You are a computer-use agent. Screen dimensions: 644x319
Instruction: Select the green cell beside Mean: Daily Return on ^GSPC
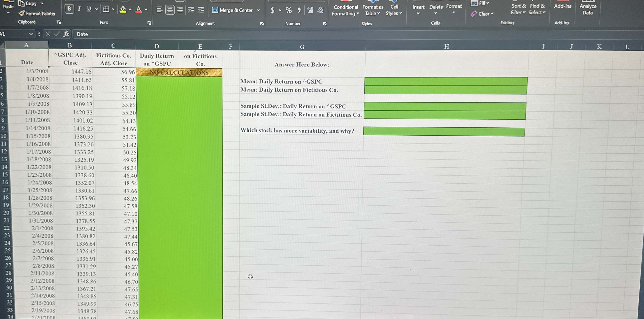click(446, 82)
